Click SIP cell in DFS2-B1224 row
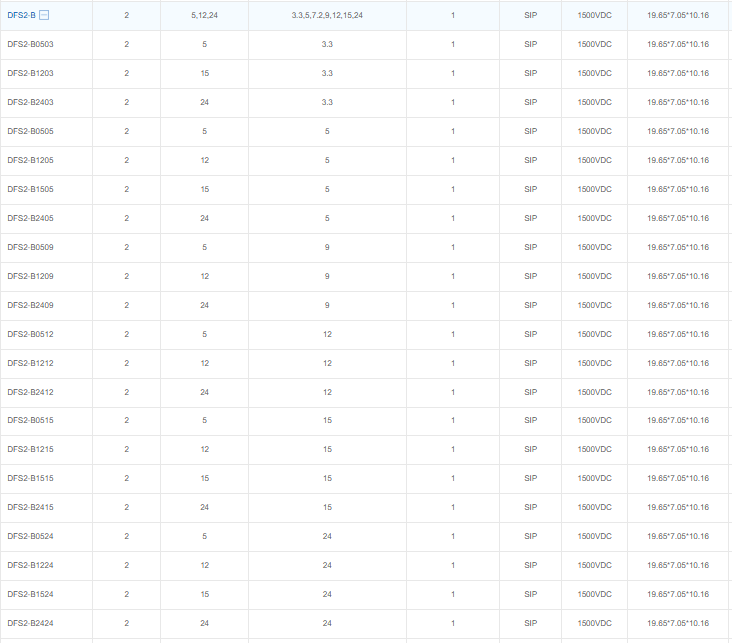Image resolution: width=732 pixels, height=643 pixels. pos(530,565)
